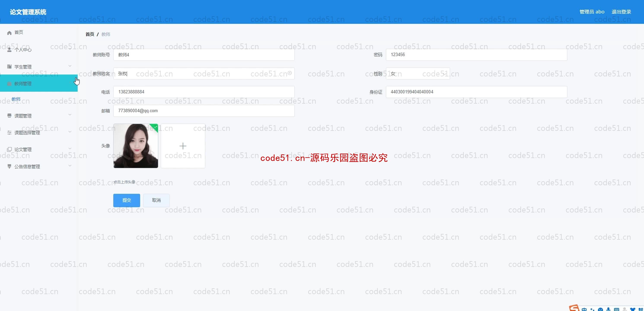Open the 性别 gender dropdown
The width and height of the screenshot is (644, 311).
pyautogui.click(x=418, y=73)
